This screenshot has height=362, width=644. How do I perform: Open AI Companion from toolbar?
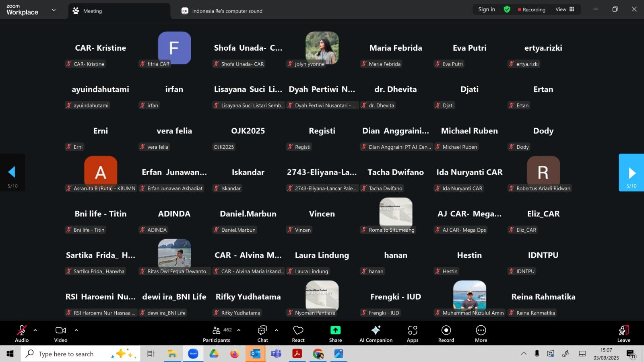(x=376, y=333)
